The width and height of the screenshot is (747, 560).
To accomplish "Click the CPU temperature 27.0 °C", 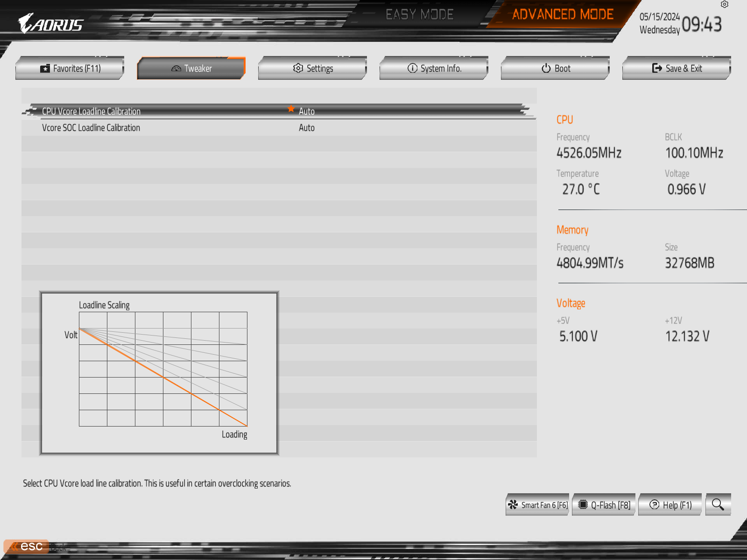I will [x=581, y=189].
